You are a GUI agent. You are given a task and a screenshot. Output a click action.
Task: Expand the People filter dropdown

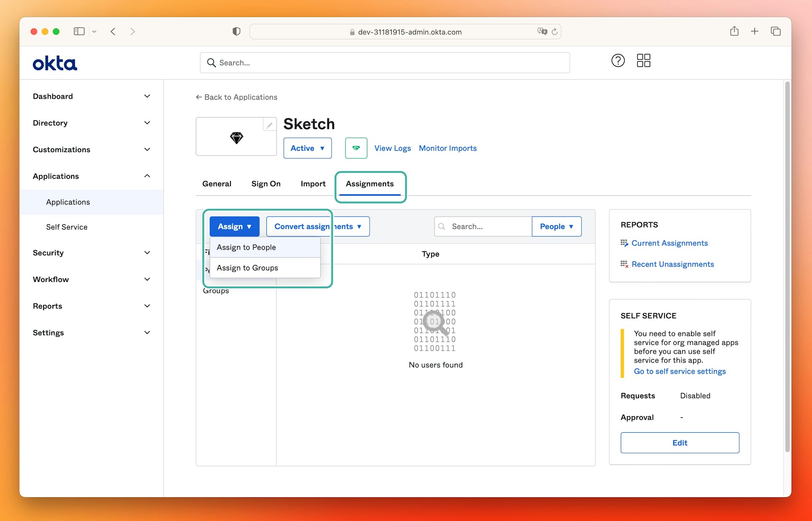[x=556, y=226]
